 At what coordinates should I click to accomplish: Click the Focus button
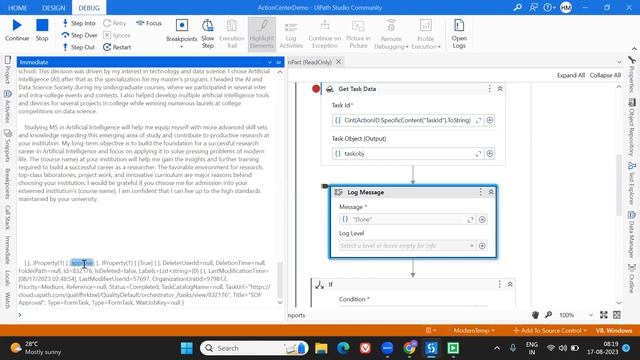click(149, 23)
